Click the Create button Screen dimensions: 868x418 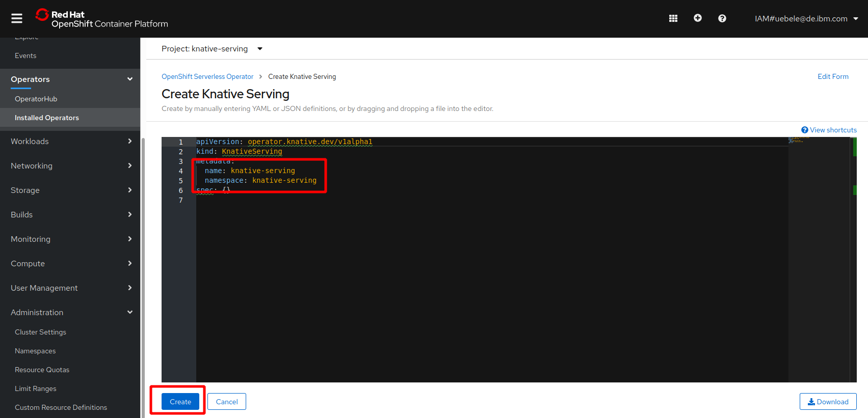(180, 402)
